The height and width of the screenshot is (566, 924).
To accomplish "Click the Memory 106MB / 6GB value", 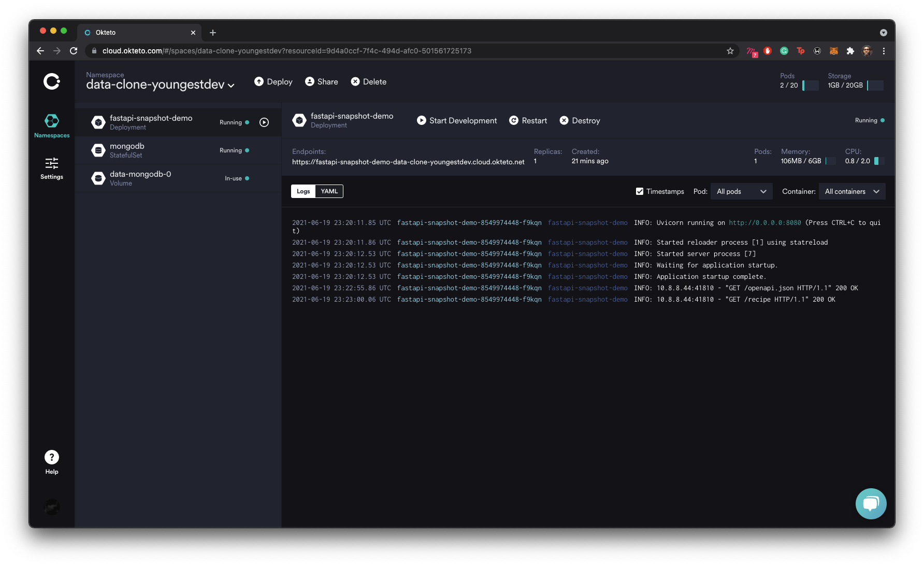I will [x=801, y=161].
